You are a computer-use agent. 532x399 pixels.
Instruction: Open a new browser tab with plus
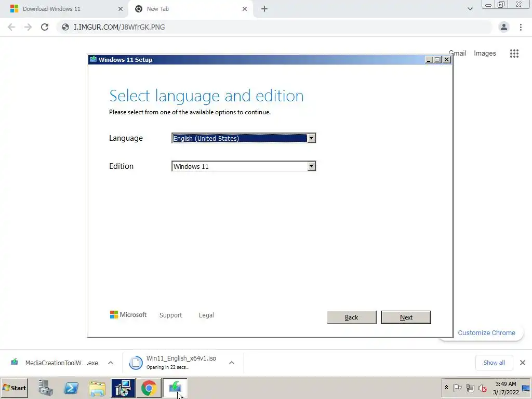(264, 9)
